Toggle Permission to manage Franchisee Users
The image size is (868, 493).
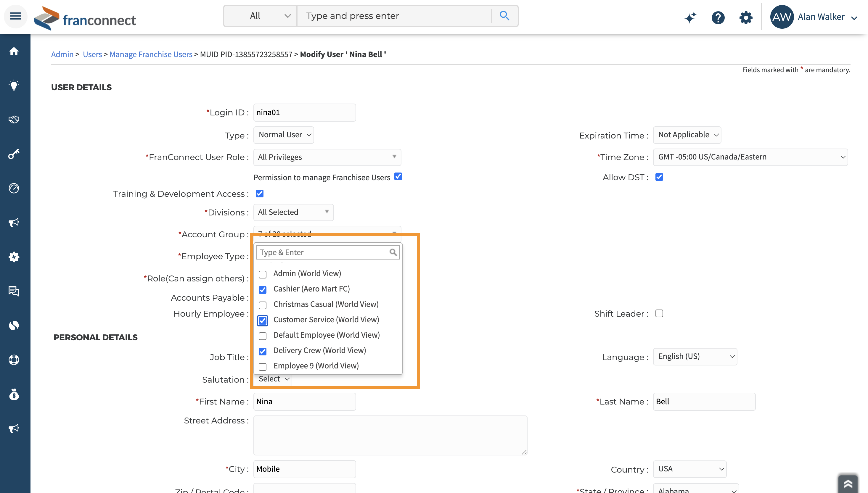(398, 177)
